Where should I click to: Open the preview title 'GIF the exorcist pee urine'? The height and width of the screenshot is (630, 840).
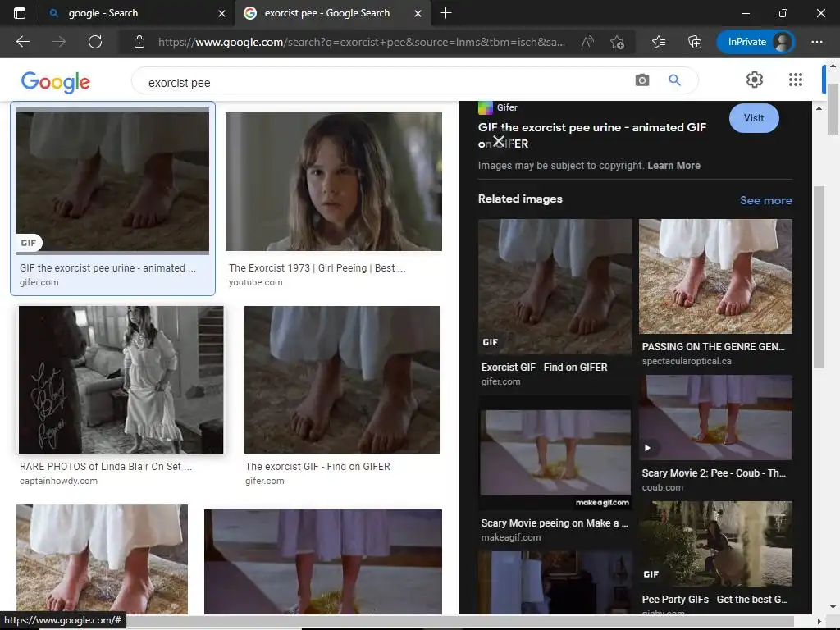[x=592, y=135]
